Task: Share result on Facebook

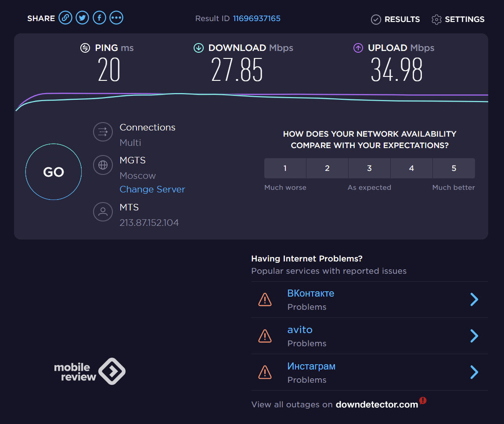Action: [99, 18]
